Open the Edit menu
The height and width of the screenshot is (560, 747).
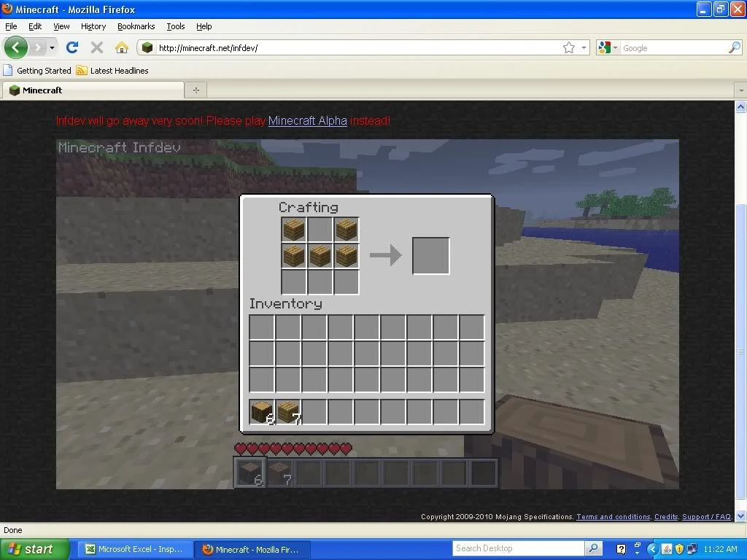(35, 26)
